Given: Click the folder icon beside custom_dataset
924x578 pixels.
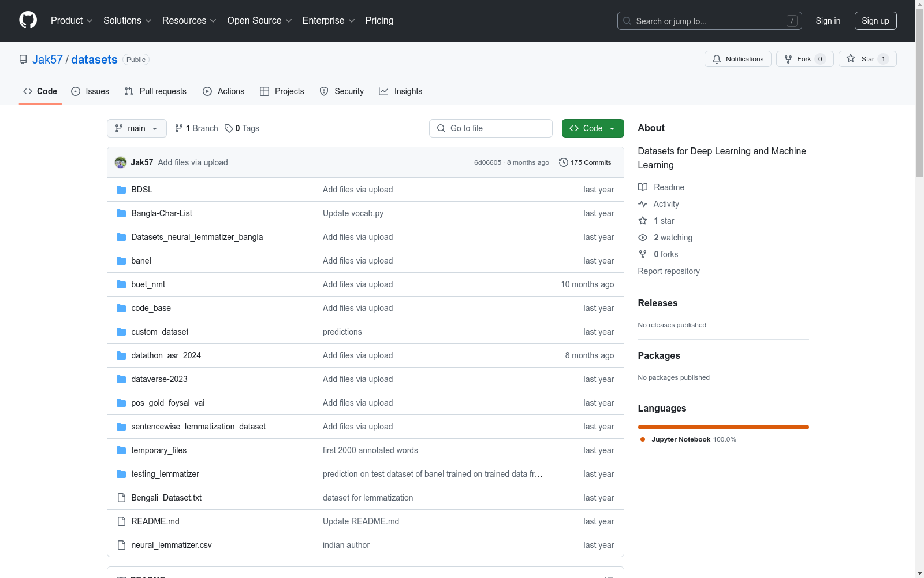Looking at the screenshot, I should [x=121, y=332].
